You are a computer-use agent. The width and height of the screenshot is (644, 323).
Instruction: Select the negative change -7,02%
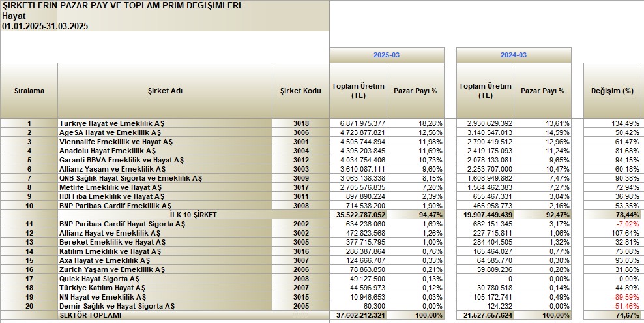[x=612, y=224]
